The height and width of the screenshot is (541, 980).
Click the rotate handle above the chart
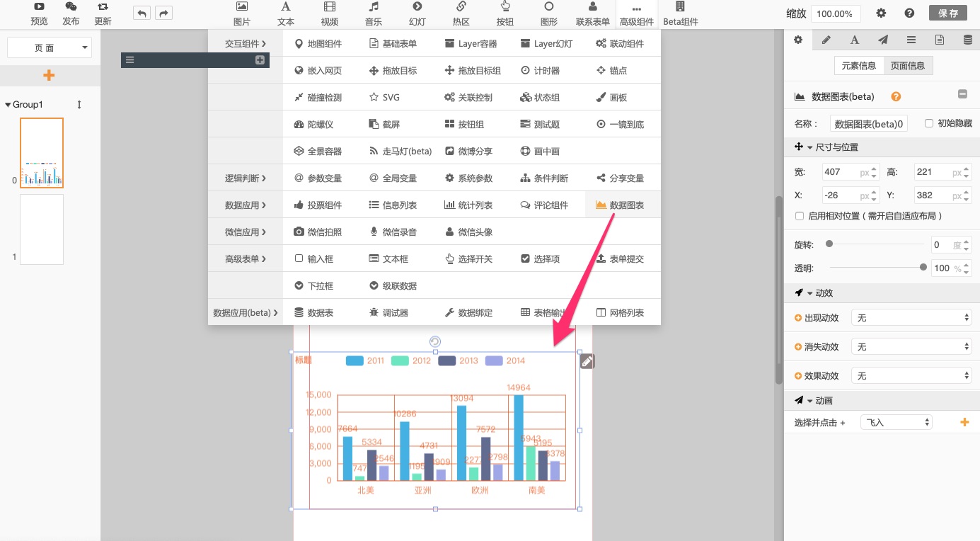pyautogui.click(x=435, y=342)
